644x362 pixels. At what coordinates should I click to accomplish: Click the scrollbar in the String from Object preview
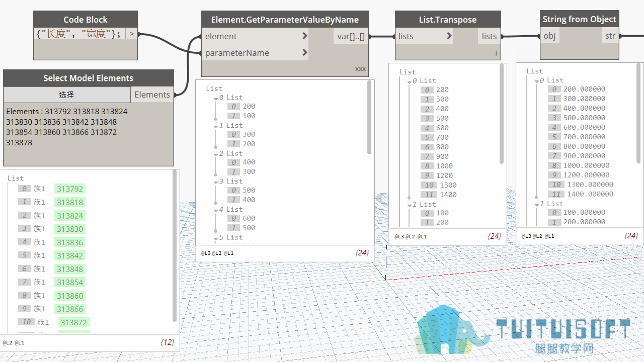[639, 114]
